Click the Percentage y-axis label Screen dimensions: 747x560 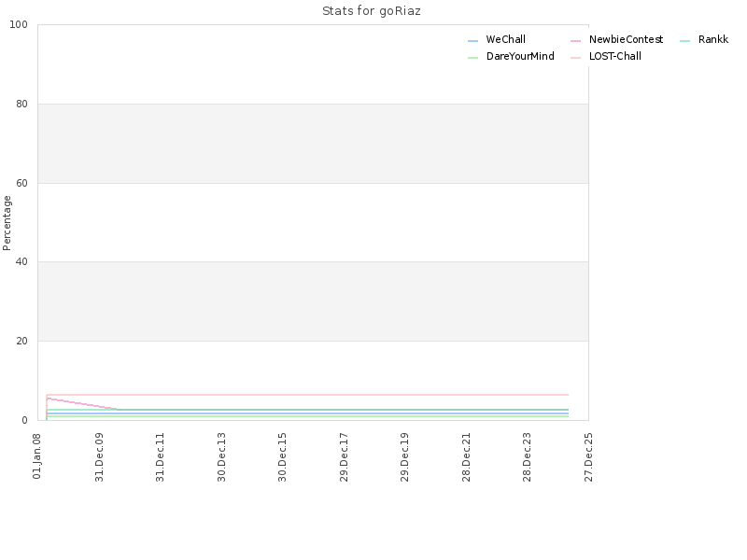(7, 223)
